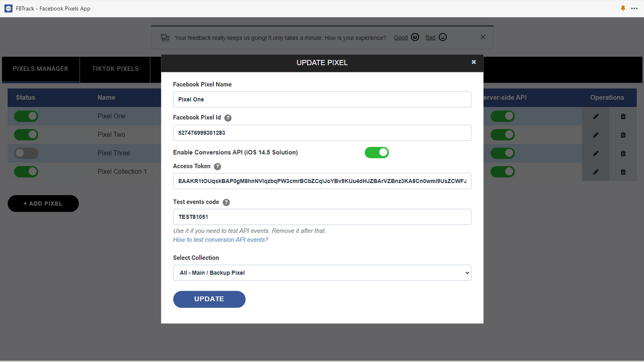Image resolution: width=644 pixels, height=362 pixels.
Task: Open How to test conversion API events link
Action: click(x=220, y=240)
